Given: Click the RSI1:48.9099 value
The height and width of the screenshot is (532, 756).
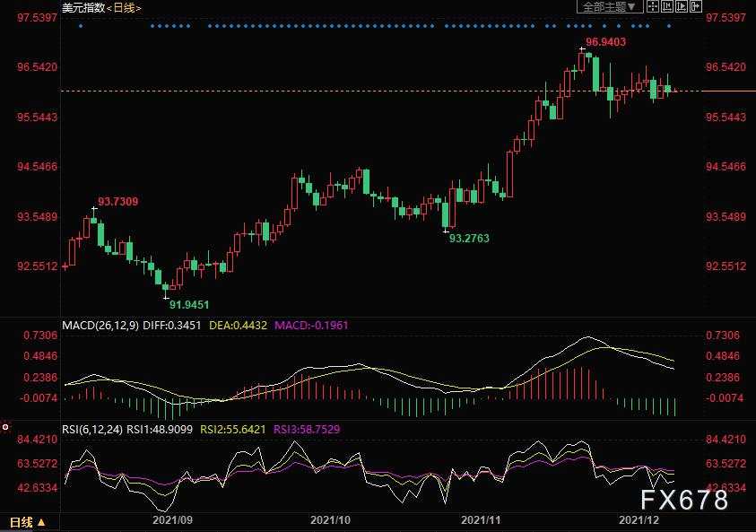Looking at the screenshot, I should 160,429.
